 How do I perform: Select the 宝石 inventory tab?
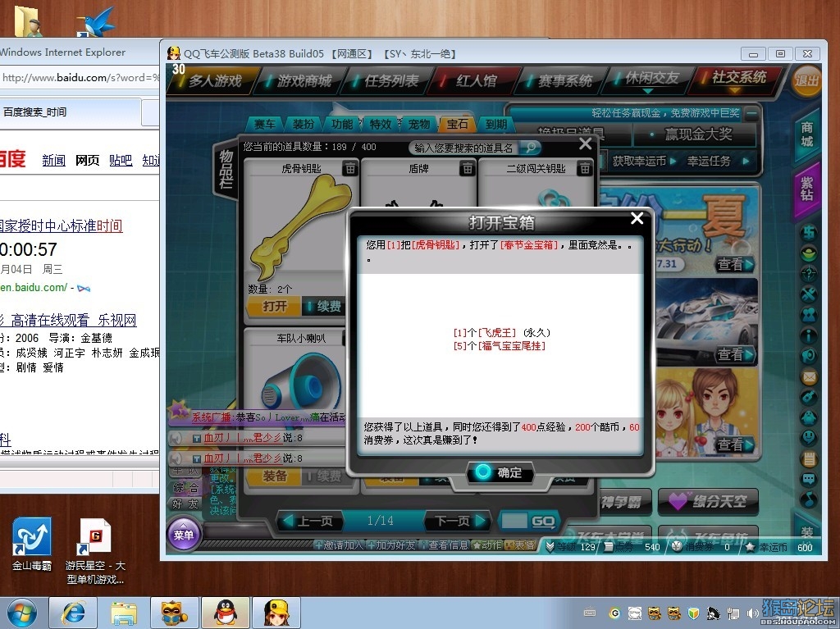point(458,125)
